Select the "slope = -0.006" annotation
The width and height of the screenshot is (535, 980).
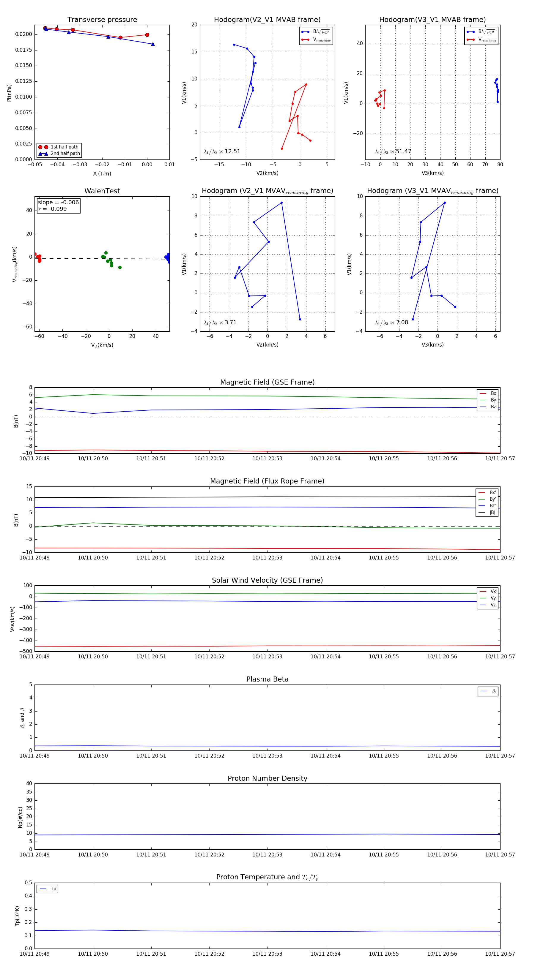(58, 203)
